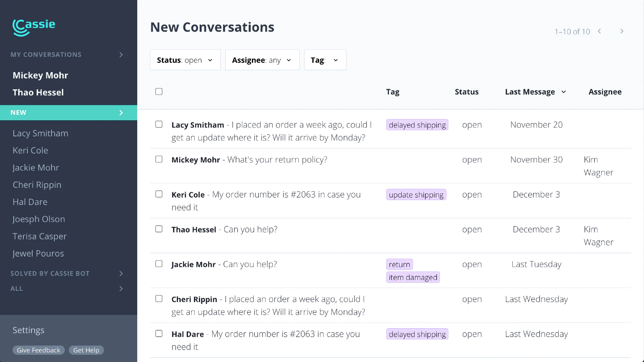Click the Cassie logo
The image size is (644, 362).
tap(34, 27)
